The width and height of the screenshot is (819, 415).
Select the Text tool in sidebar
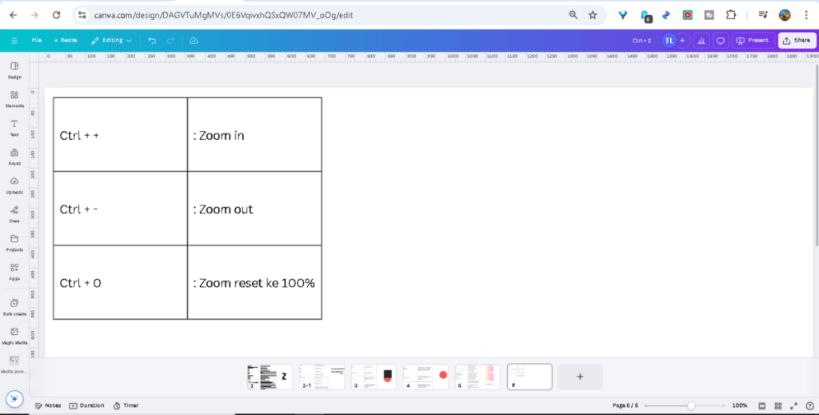[14, 127]
